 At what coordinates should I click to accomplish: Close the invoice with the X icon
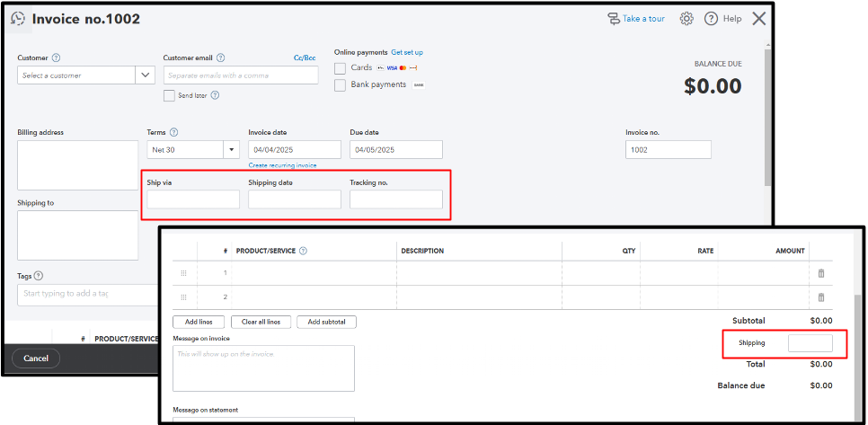tap(759, 19)
